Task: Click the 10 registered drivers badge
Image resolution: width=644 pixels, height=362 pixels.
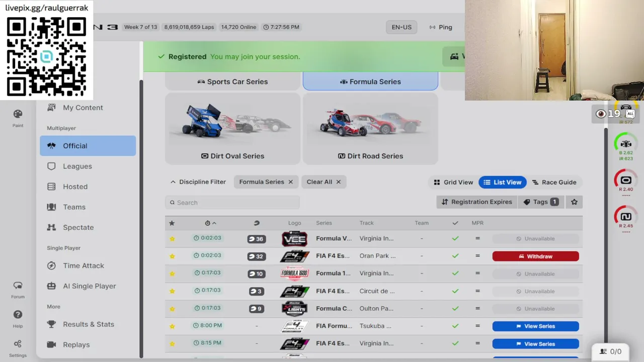Action: (x=257, y=274)
